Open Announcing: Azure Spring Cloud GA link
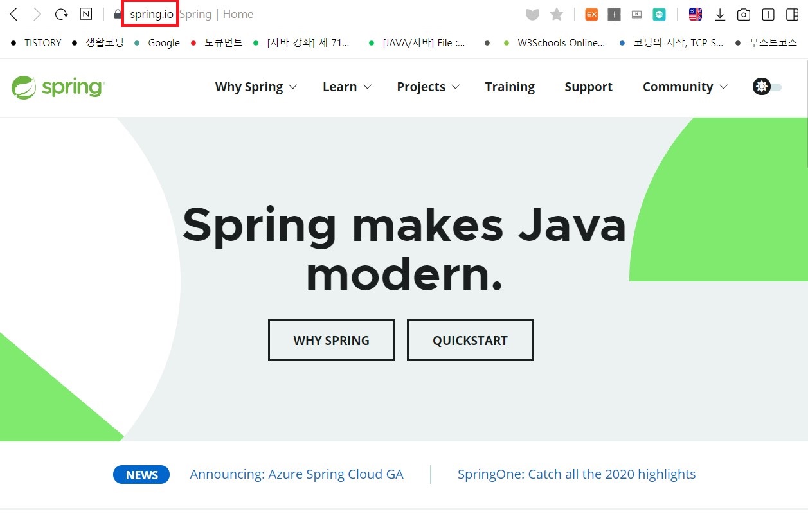The height and width of the screenshot is (532, 808). click(x=297, y=474)
